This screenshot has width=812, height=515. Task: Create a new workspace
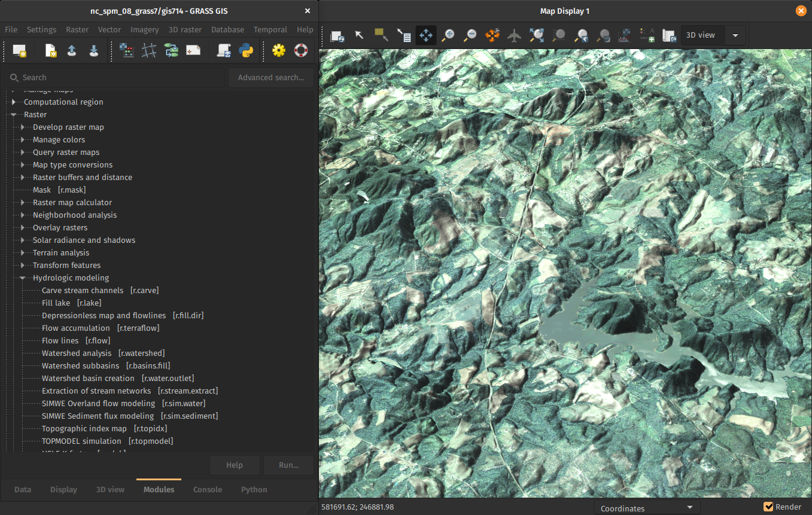(50, 51)
